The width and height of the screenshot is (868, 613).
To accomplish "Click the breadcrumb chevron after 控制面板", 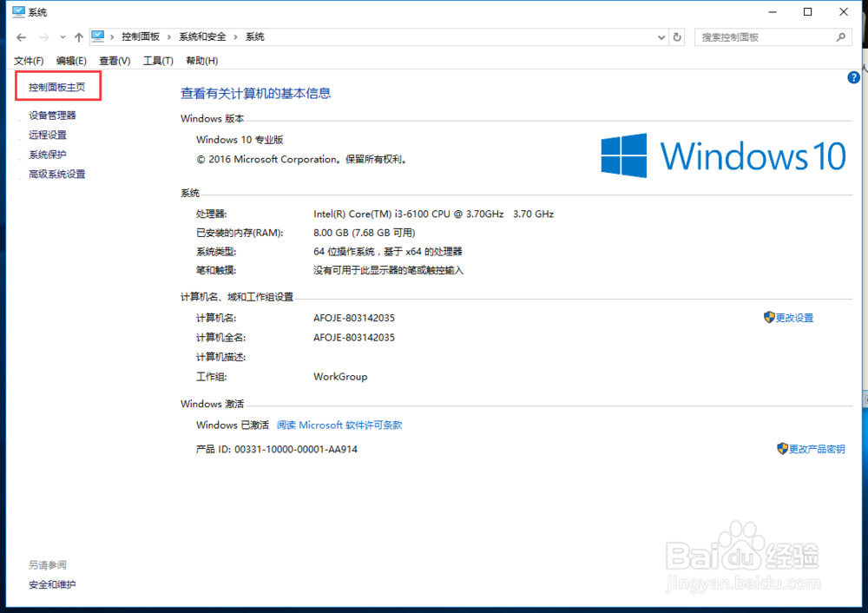I will click(171, 36).
